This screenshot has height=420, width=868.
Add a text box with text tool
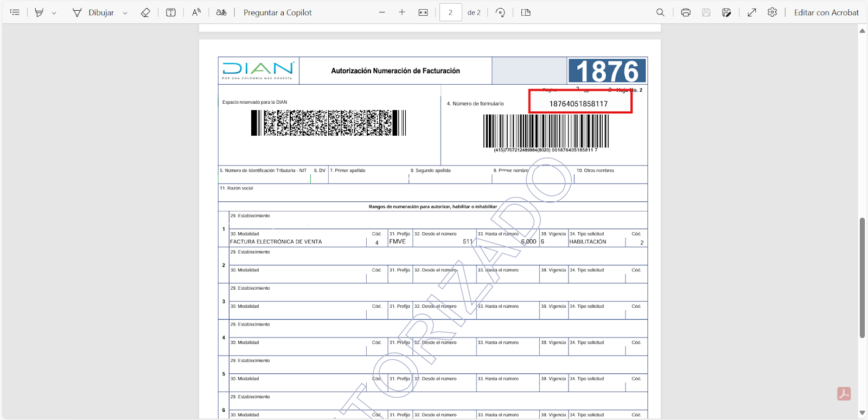171,12
